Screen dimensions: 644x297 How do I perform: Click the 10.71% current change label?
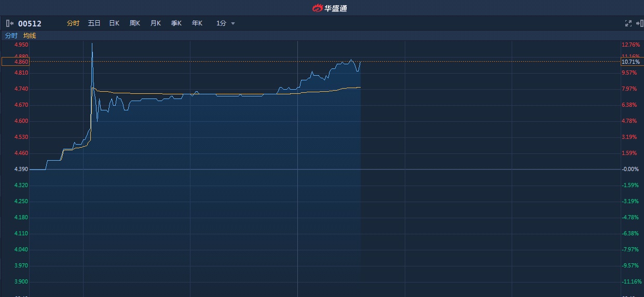(x=631, y=62)
